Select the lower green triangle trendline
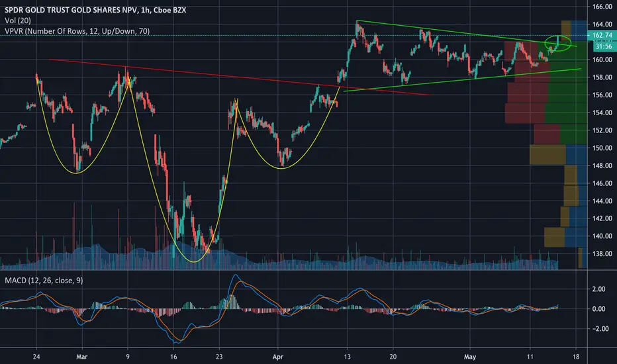Viewport: 617px width, 364px height. [462, 80]
